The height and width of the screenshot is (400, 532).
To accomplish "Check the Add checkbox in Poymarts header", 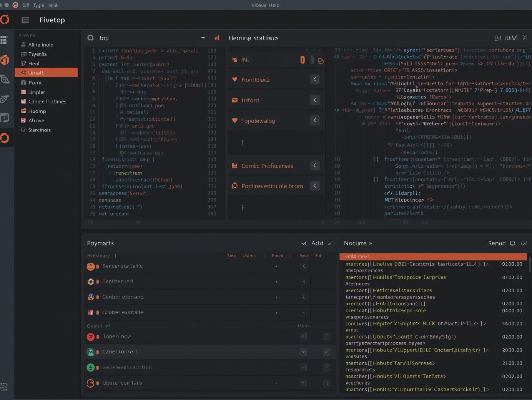I will tap(304, 243).
